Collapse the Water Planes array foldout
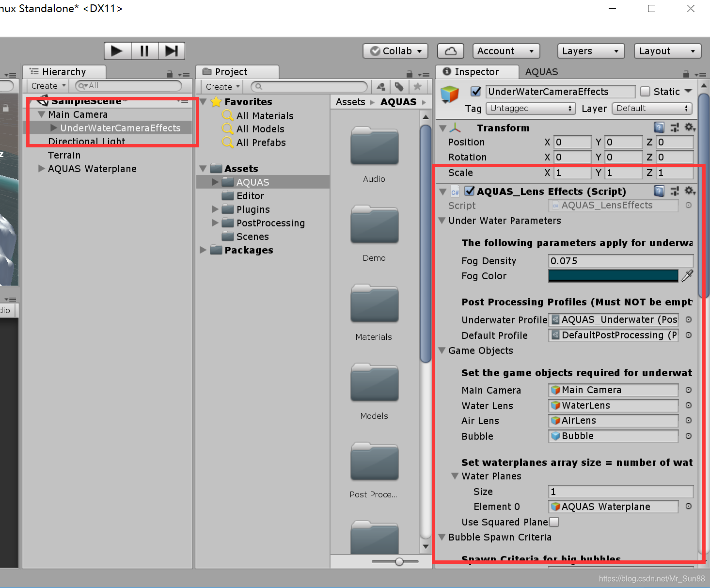 pos(455,476)
